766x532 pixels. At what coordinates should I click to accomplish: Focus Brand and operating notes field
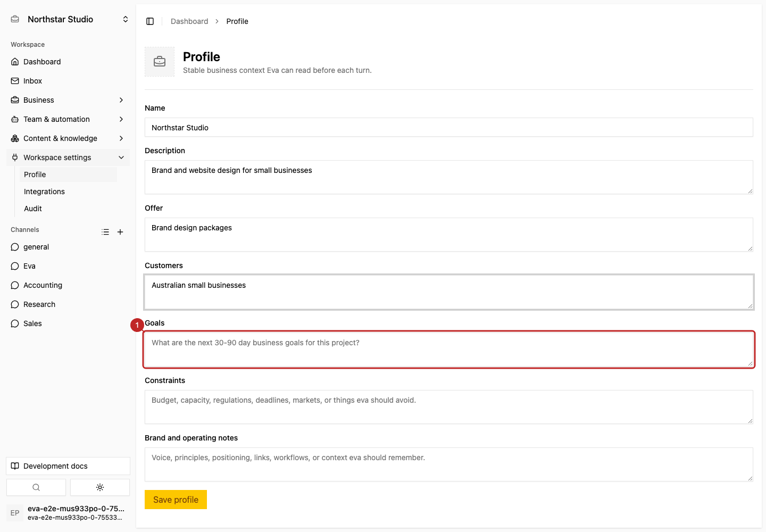pos(449,464)
